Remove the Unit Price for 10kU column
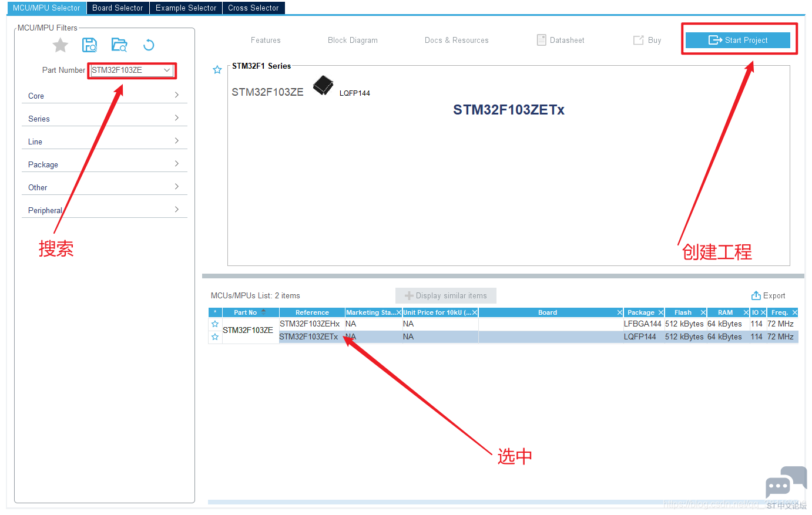This screenshot has width=812, height=515. (475, 312)
